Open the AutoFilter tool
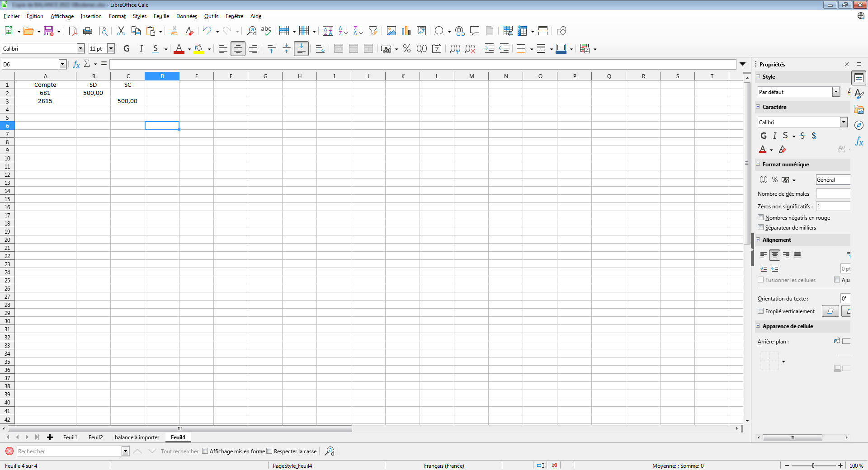The width and height of the screenshot is (868, 470). [373, 31]
